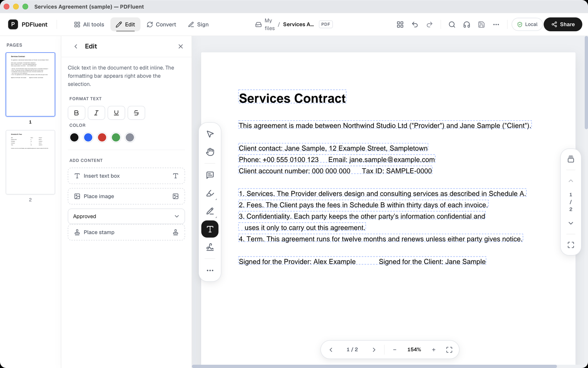Open the search magnifier icon
This screenshot has height=368, width=588.
pos(452,24)
